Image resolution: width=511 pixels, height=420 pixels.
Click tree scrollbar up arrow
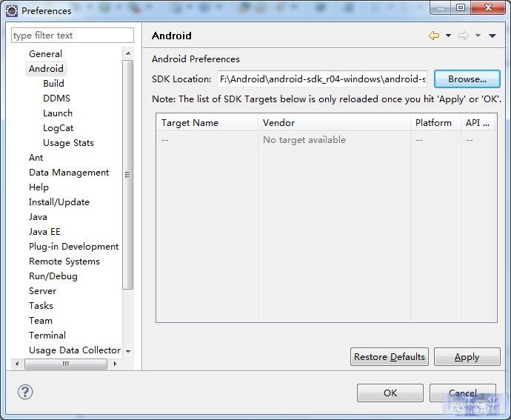tap(128, 53)
